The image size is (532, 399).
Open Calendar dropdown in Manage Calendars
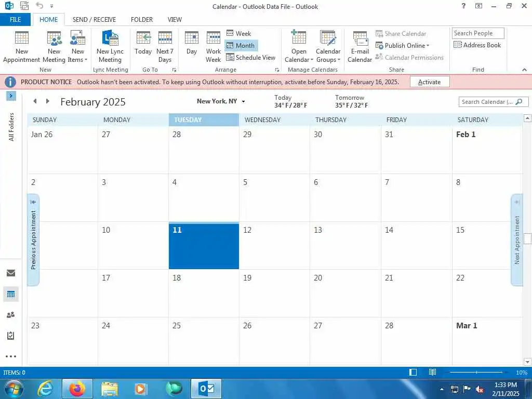[299, 46]
